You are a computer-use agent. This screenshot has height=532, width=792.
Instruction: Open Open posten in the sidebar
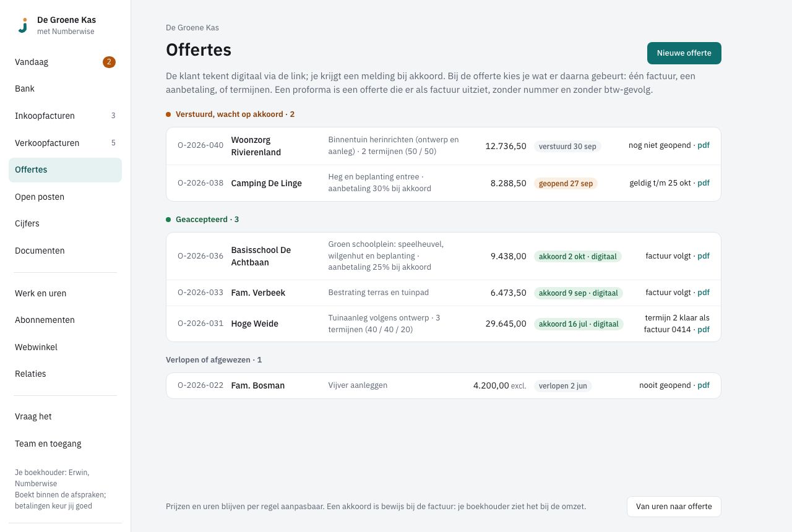[x=65, y=197]
